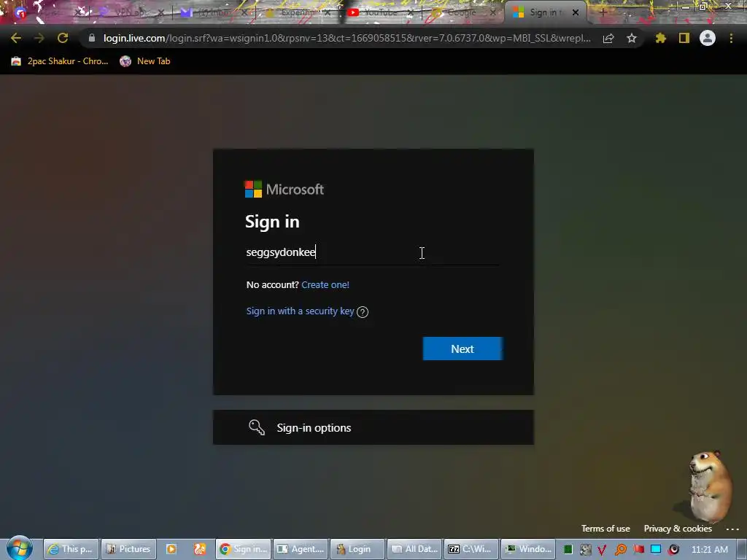
Task: Open the Extensions puzzle icon
Action: pyautogui.click(x=661, y=38)
